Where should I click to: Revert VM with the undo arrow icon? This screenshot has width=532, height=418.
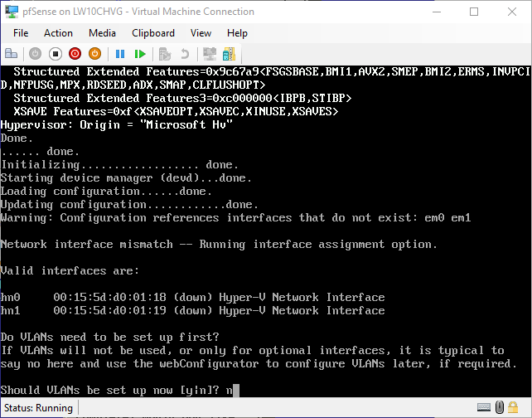click(185, 54)
